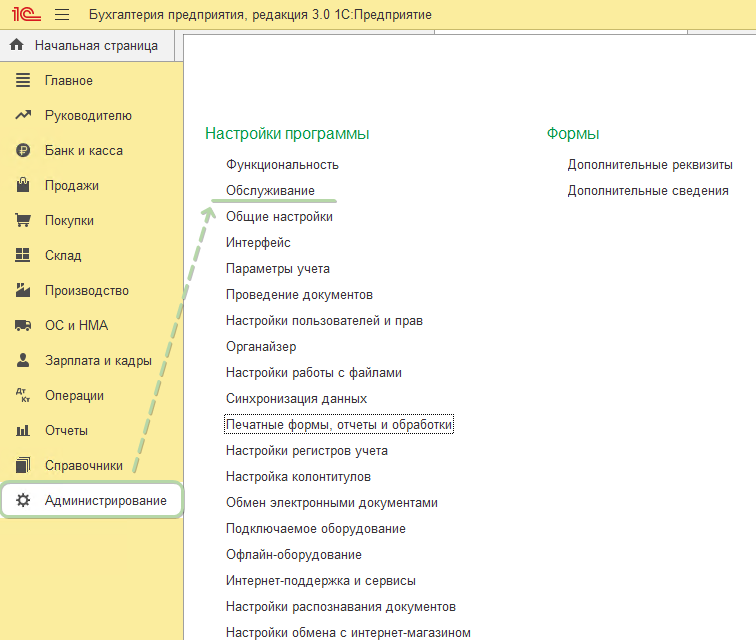Open Проведение документов
This screenshot has height=640, width=756.
299,295
